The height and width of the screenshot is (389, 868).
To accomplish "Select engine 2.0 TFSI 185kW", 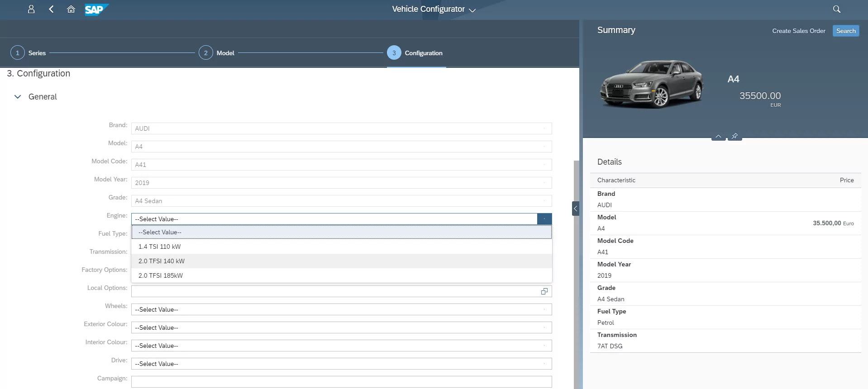I will (x=342, y=275).
